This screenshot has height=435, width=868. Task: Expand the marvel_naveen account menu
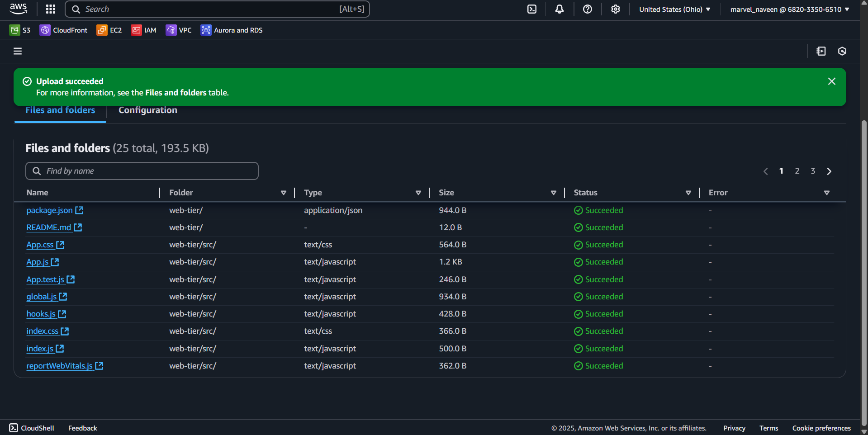point(790,9)
